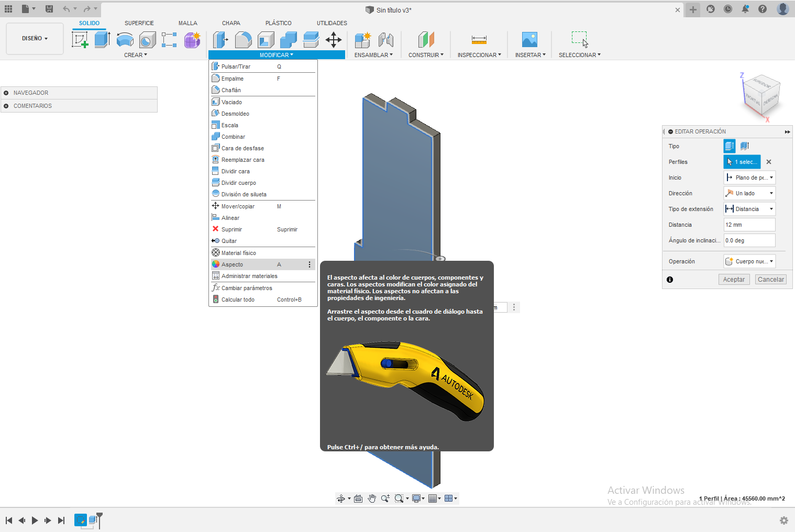Choose Empalme from the Modificar menu
The width and height of the screenshot is (795, 532).
pyautogui.click(x=263, y=79)
